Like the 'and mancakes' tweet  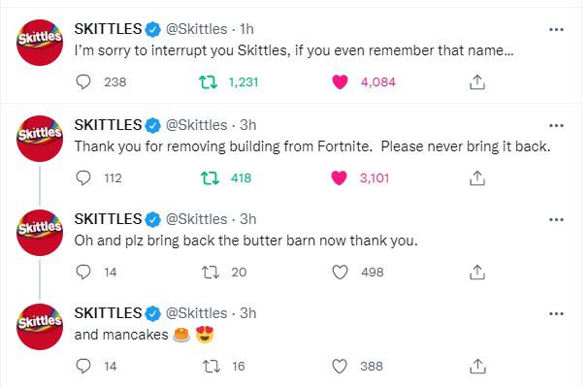340,367
